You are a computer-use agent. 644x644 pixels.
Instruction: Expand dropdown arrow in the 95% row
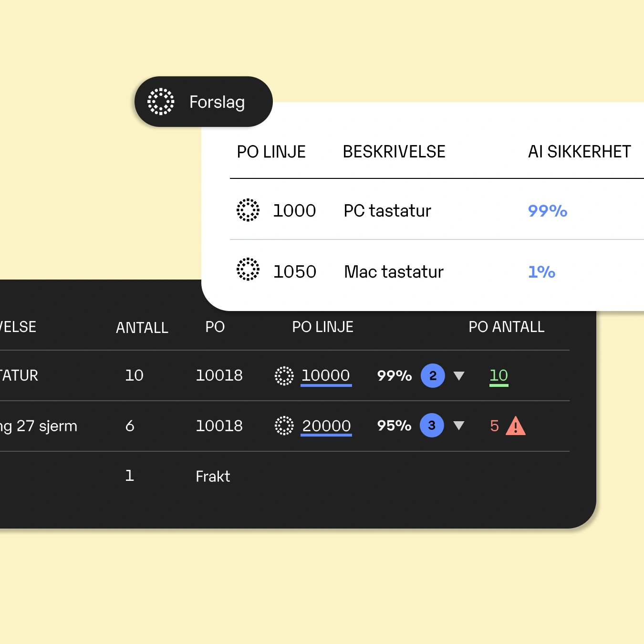(459, 426)
